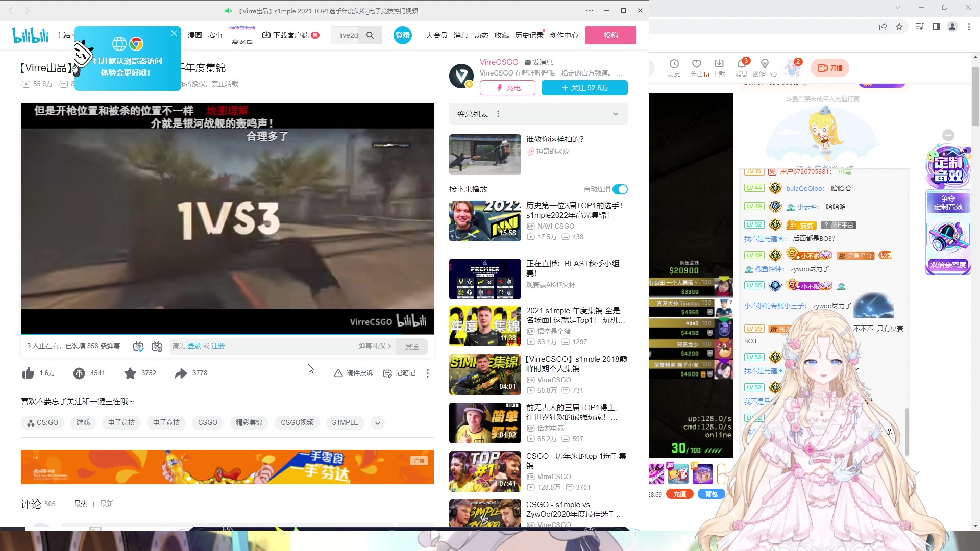Click Douyu 背包 button
980x551 pixels.
711,494
